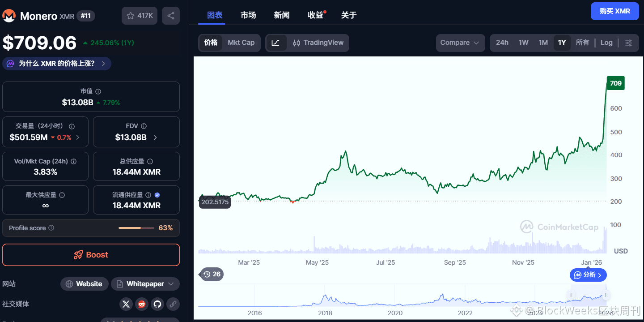Open the chain link social icon
Screen dimensions: 644x322
coord(173,304)
